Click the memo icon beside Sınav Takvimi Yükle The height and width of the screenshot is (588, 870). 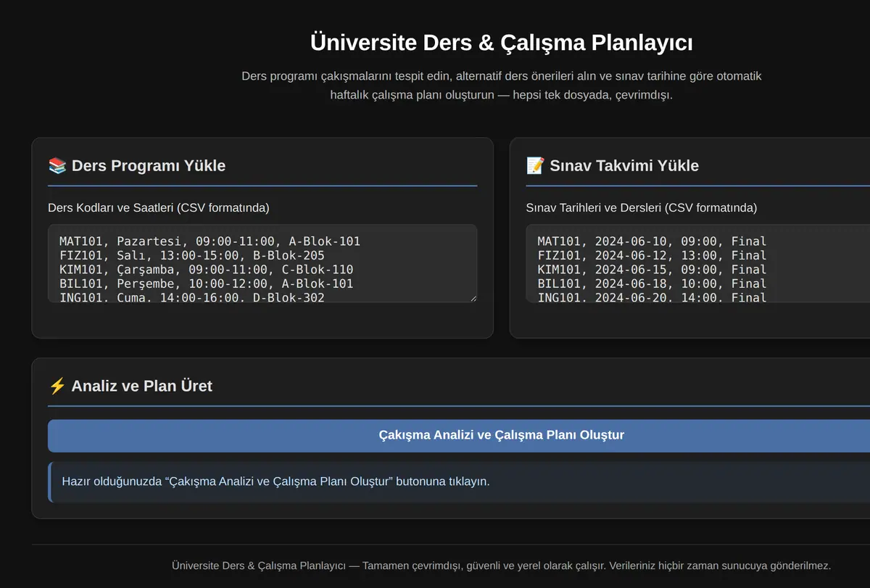[x=535, y=166]
